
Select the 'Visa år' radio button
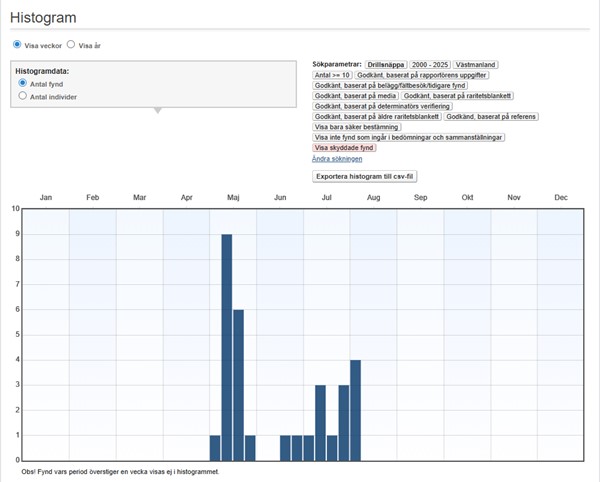tap(71, 45)
